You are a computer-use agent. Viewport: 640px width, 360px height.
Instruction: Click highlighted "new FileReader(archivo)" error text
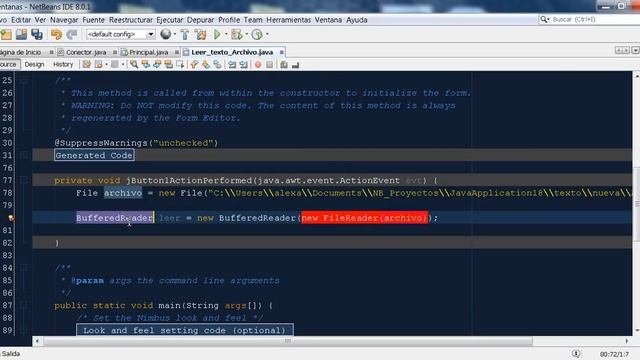(x=364, y=218)
